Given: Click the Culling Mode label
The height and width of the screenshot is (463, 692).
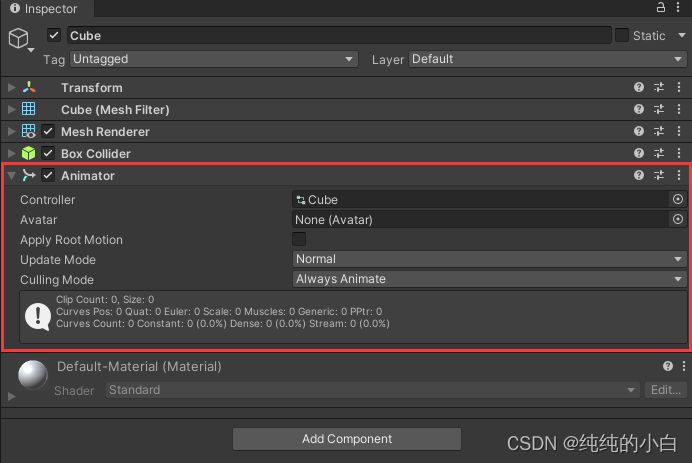Looking at the screenshot, I should (57, 280).
